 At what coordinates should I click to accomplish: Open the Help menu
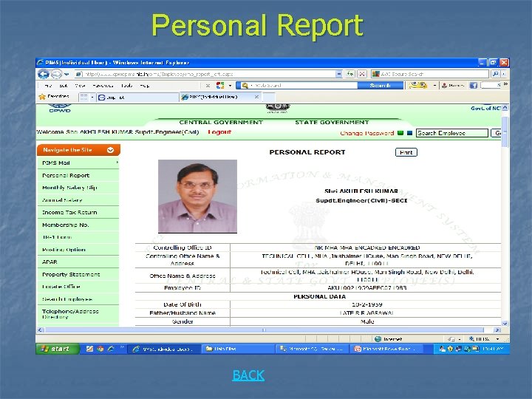click(x=145, y=86)
